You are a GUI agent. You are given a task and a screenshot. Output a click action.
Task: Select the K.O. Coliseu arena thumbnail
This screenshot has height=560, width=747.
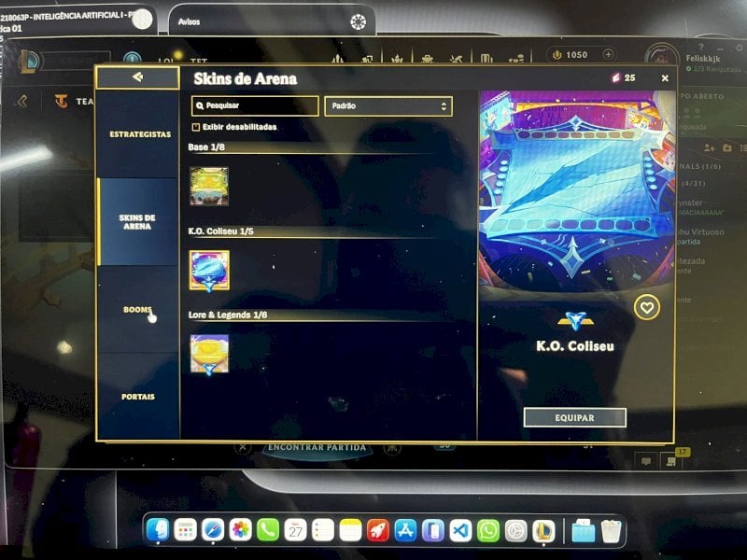[x=209, y=271]
